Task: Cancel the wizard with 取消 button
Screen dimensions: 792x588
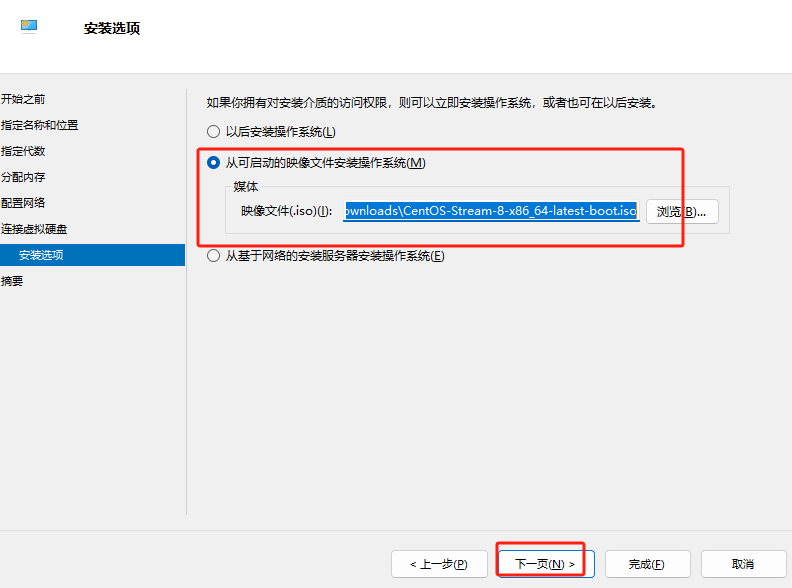Action: tap(743, 564)
